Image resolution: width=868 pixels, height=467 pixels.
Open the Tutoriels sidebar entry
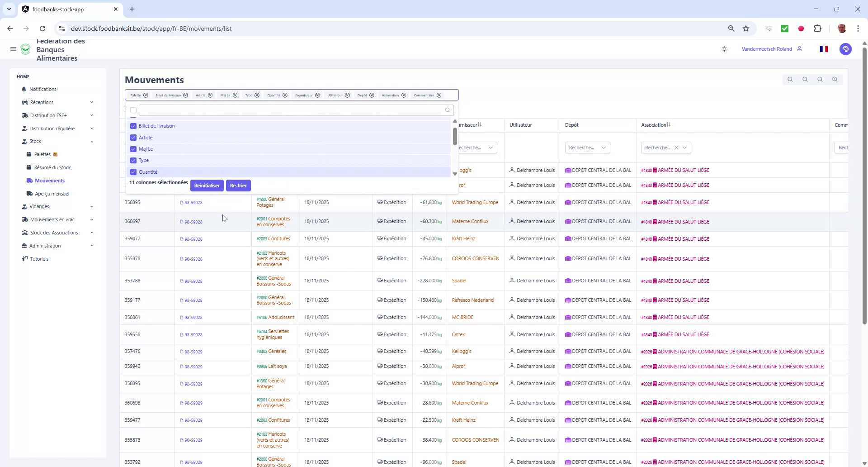[39, 258]
